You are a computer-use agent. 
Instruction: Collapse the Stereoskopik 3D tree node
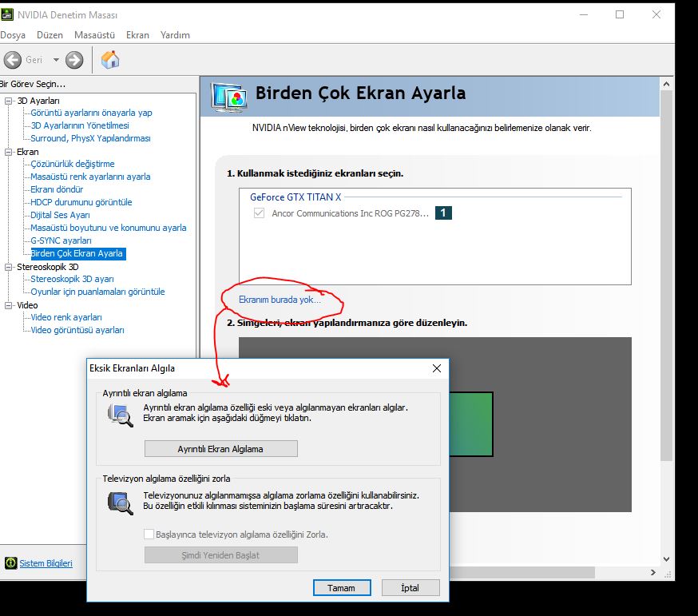coord(8,267)
